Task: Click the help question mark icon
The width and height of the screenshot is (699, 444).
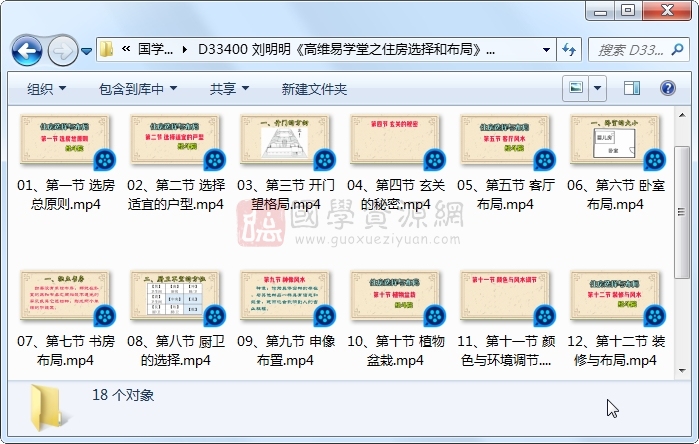Action: point(669,89)
